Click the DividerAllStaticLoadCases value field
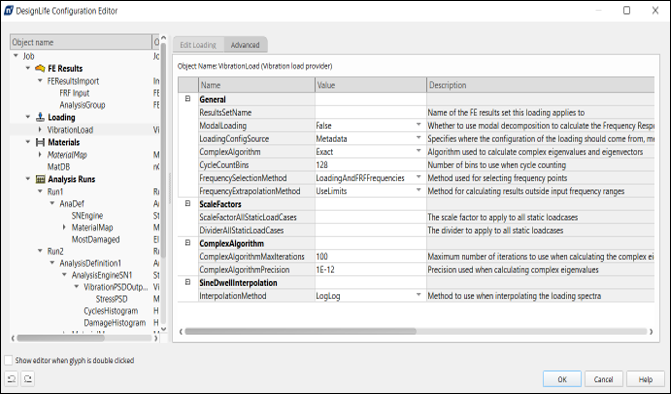Image resolution: width=671 pixels, height=394 pixels. pos(370,230)
